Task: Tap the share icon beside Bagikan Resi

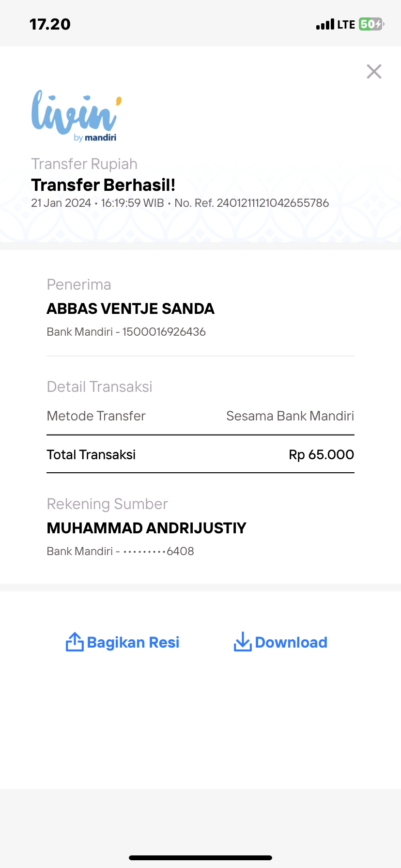Action: pyautogui.click(x=75, y=642)
